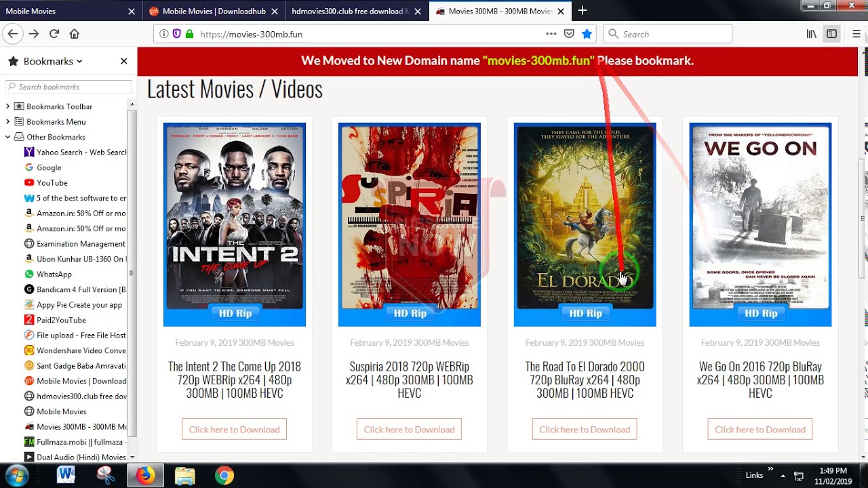
Task: Open Windows Start menu
Action: tap(16, 476)
